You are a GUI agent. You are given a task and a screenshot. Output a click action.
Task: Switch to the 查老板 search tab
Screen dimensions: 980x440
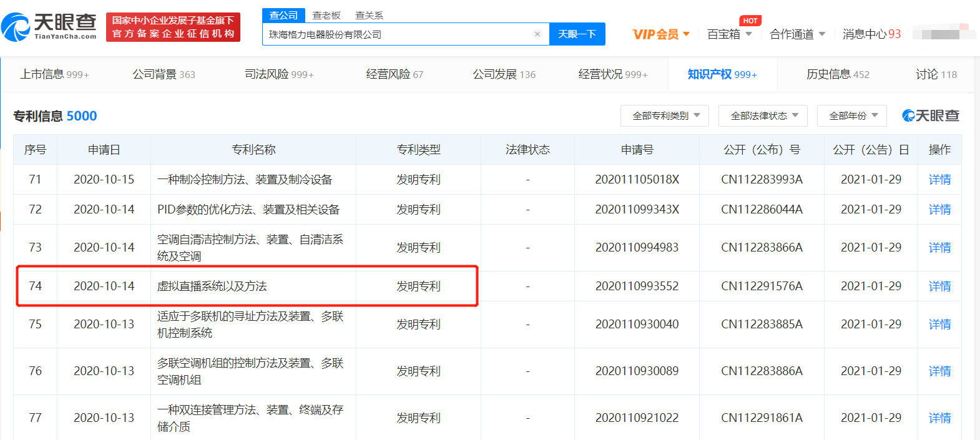(x=326, y=15)
